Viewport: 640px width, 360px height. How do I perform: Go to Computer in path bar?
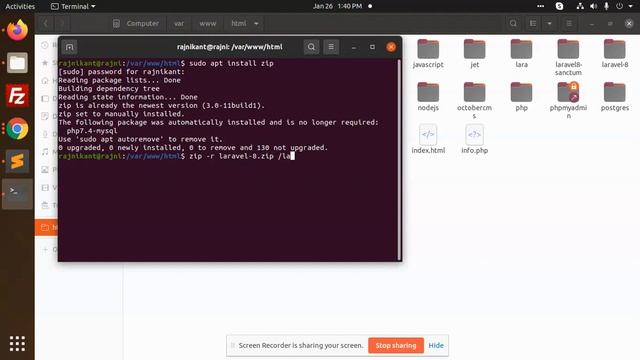[x=136, y=24]
